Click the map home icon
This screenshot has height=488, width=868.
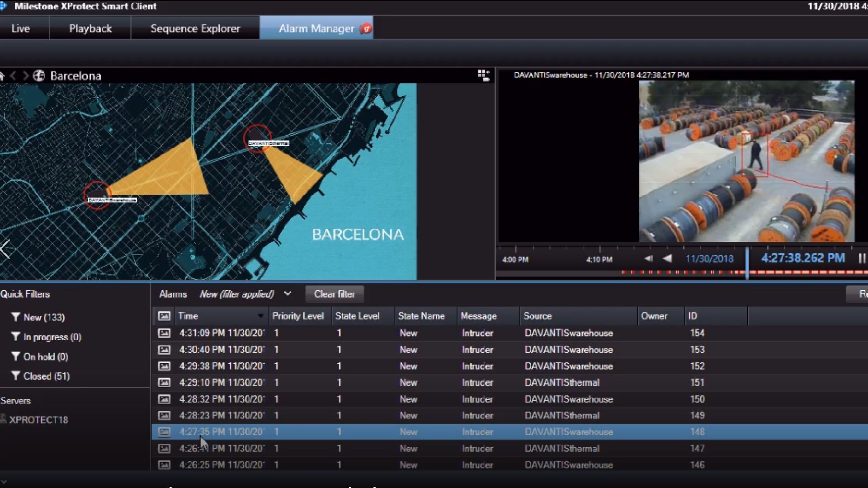2,76
